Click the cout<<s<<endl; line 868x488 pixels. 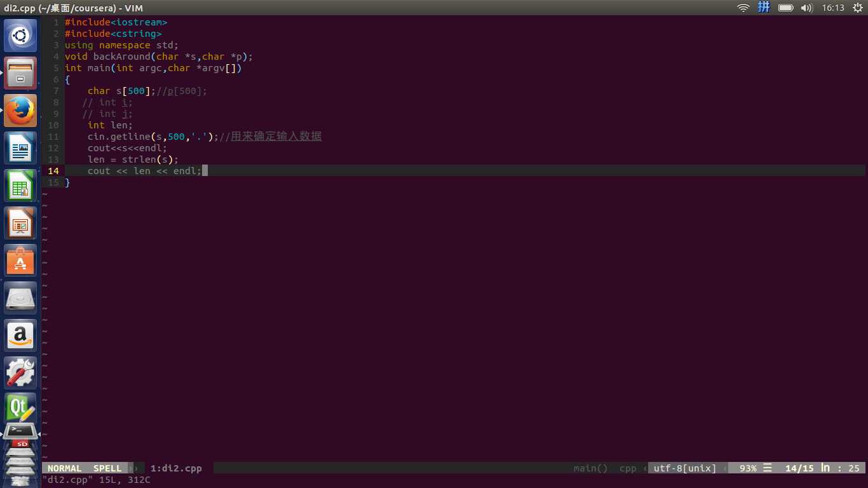(x=127, y=148)
